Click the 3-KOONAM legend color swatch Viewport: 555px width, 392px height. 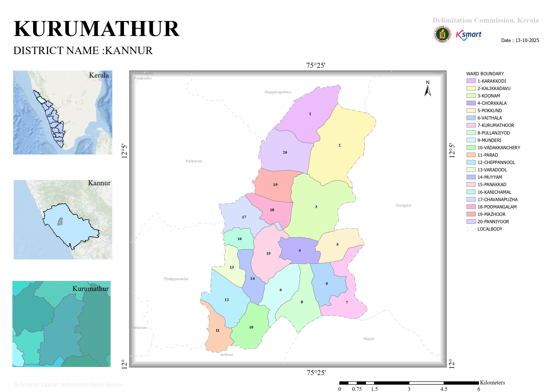[x=471, y=96]
